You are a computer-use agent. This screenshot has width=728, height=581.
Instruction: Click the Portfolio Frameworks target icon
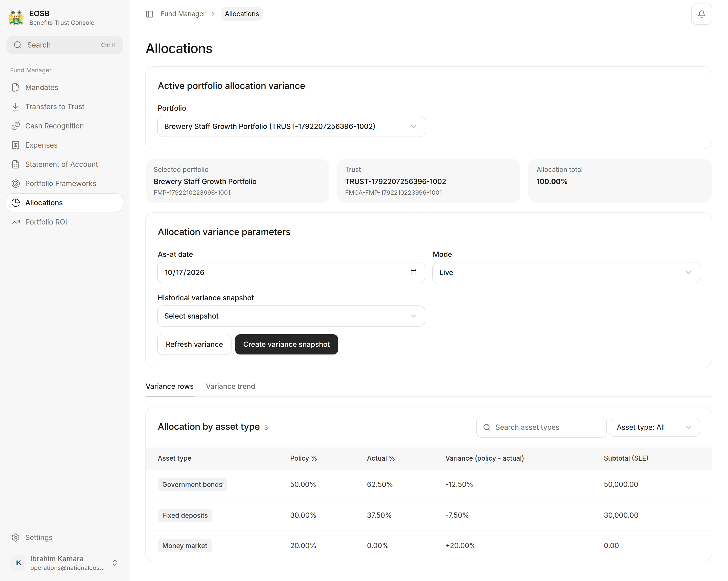point(15,184)
